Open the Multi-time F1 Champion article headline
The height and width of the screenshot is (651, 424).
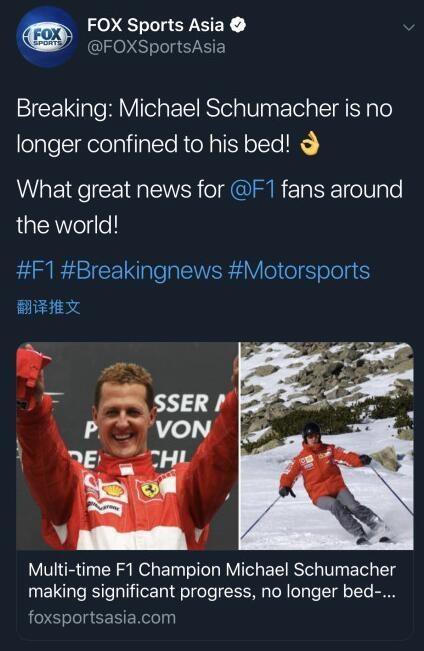pyautogui.click(x=212, y=580)
